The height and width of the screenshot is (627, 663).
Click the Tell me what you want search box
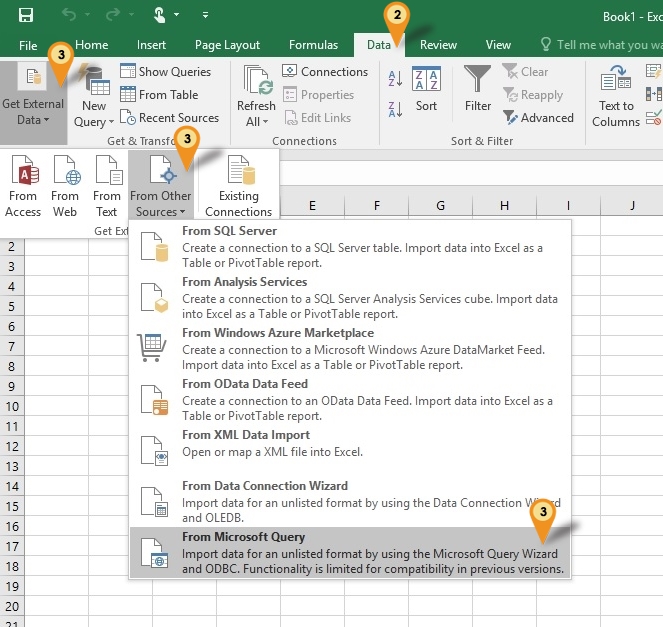(600, 45)
